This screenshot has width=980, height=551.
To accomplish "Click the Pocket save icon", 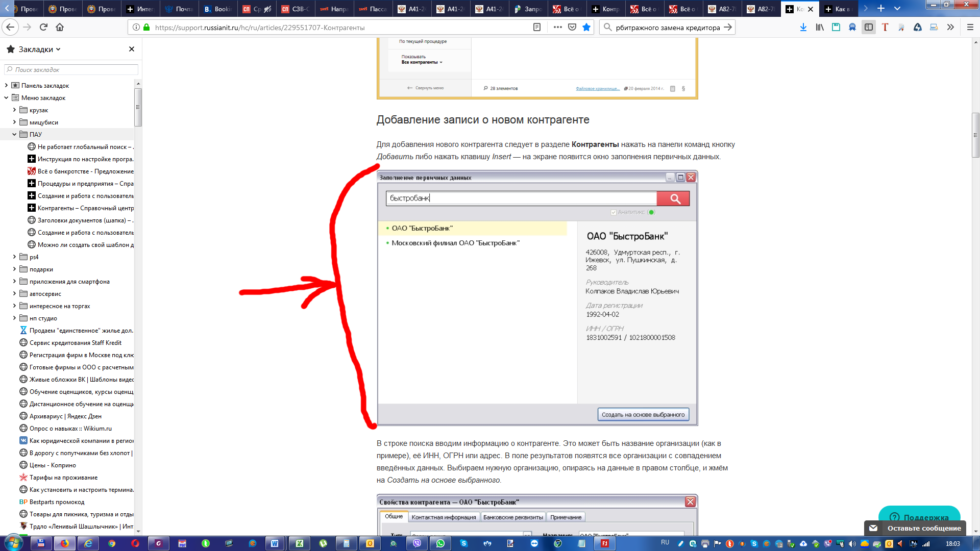I will [572, 27].
